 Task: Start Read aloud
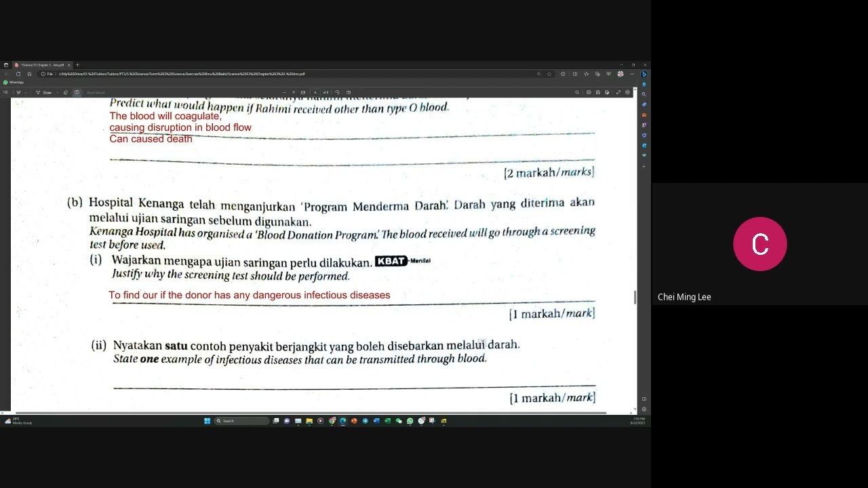(96, 92)
